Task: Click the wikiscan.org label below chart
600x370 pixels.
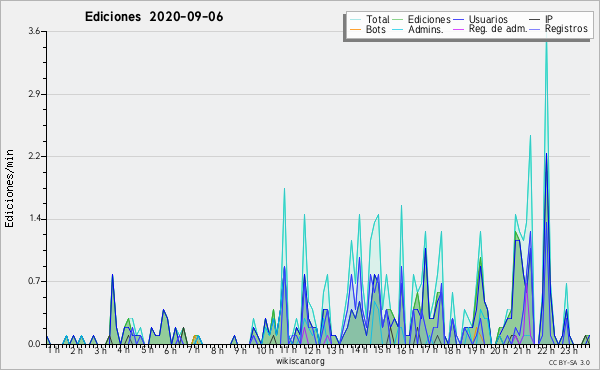Action: click(300, 361)
